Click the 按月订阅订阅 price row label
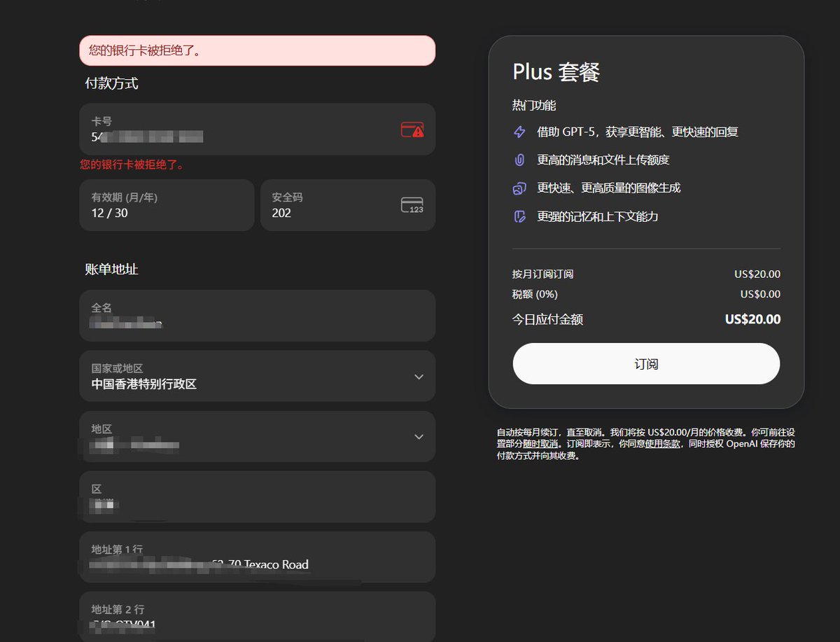840x642 pixels. tap(543, 274)
